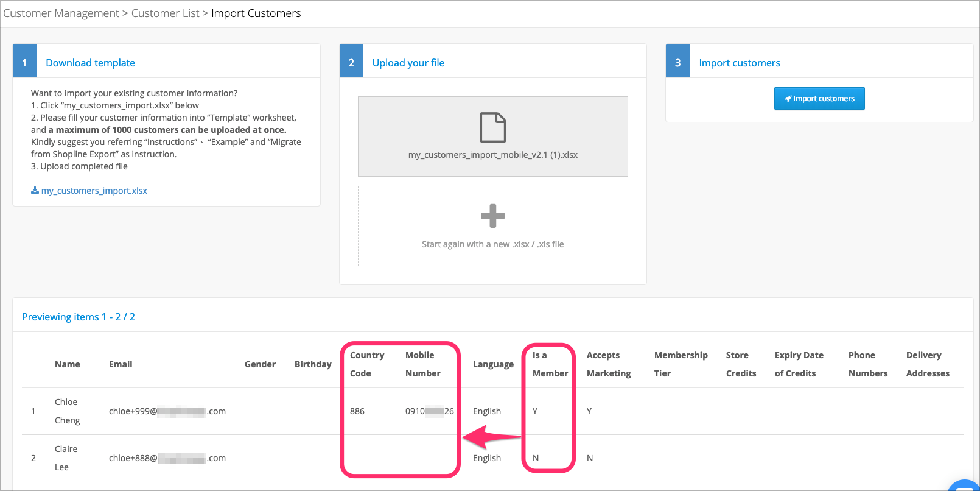
Task: Go to Customer List breadcrumb
Action: (165, 13)
